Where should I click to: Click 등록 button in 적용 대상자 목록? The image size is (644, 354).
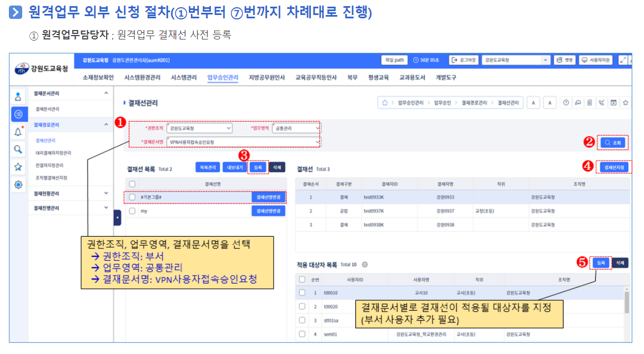(x=601, y=263)
